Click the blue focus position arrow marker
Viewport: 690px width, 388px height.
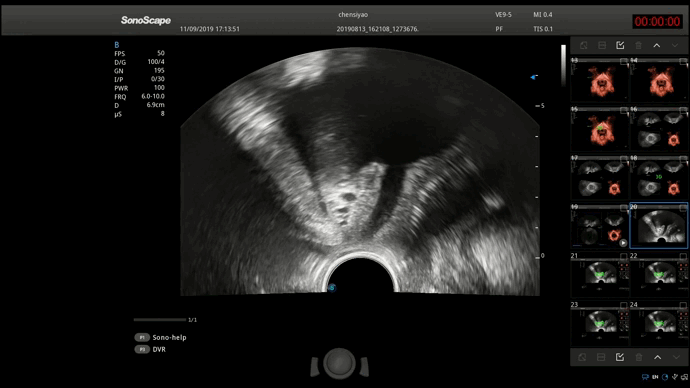point(534,77)
